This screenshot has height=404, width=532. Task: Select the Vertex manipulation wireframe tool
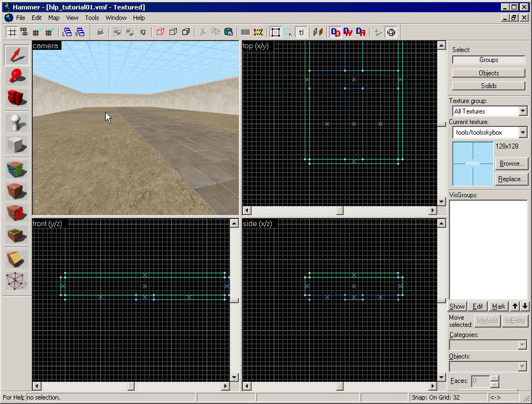coord(17,281)
